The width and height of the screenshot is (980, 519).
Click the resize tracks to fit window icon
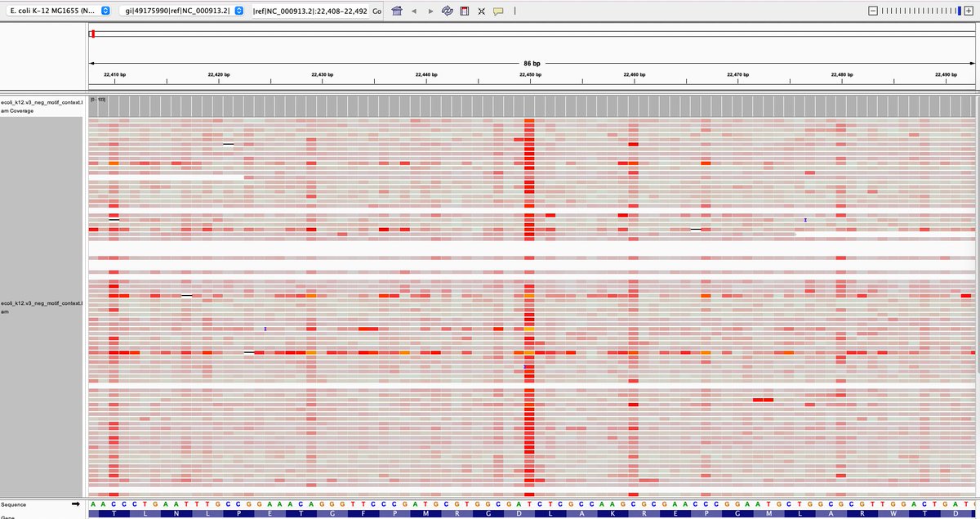coord(481,11)
